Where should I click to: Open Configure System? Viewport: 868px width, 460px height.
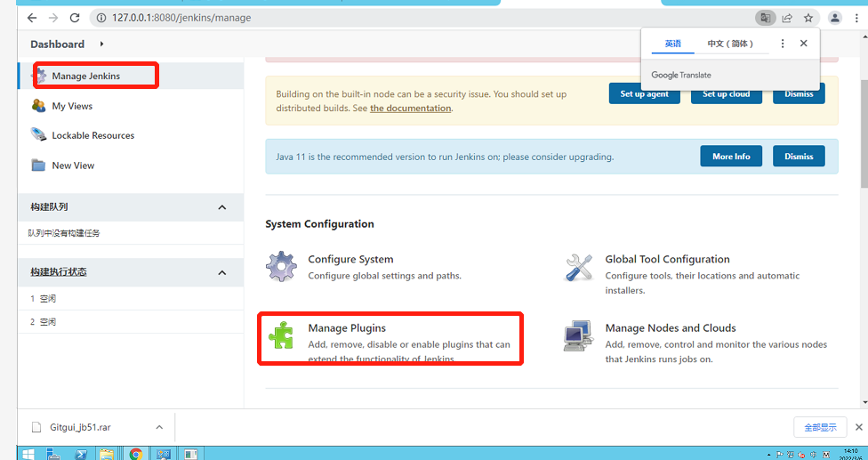350,259
